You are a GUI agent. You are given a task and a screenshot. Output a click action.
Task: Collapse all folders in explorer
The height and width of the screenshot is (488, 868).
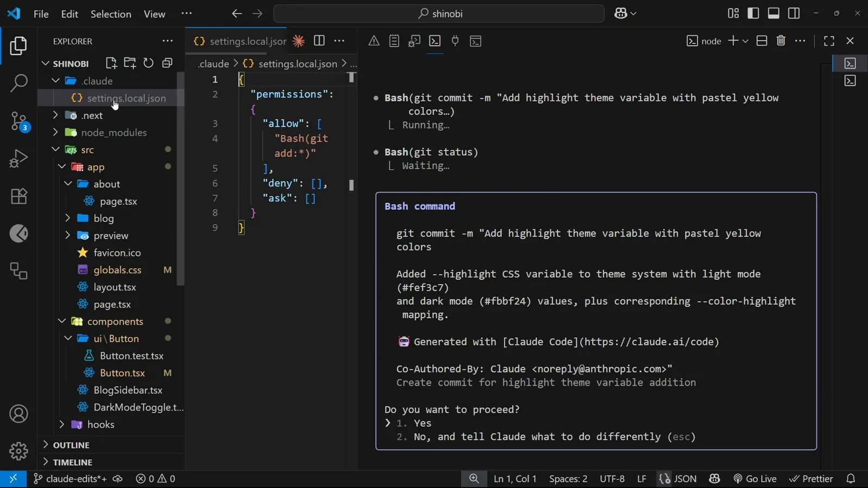pos(167,63)
